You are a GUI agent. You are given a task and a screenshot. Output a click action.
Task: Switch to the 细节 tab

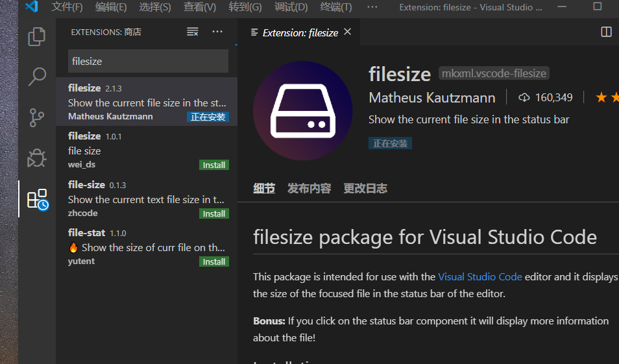pyautogui.click(x=264, y=188)
